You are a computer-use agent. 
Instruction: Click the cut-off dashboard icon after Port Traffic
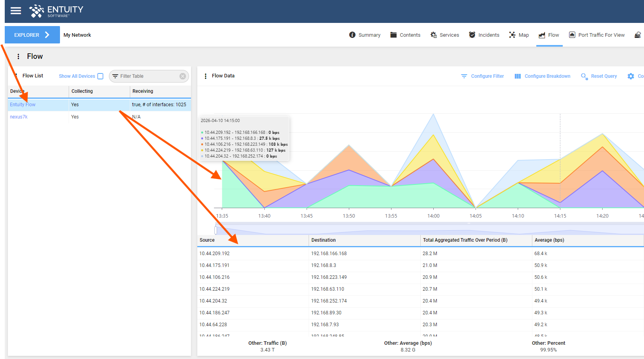pyautogui.click(x=638, y=35)
